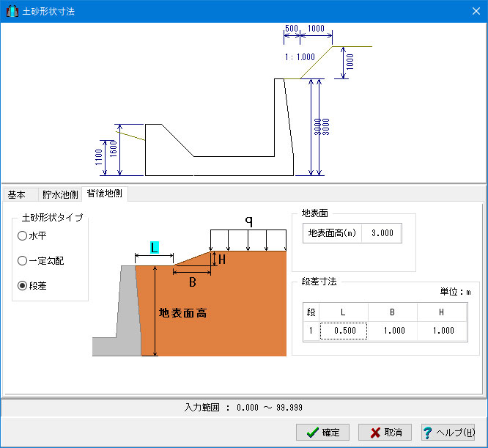This screenshot has width=488, height=448.
Task: Open the 貯水池側 tab
Action: [x=60, y=194]
